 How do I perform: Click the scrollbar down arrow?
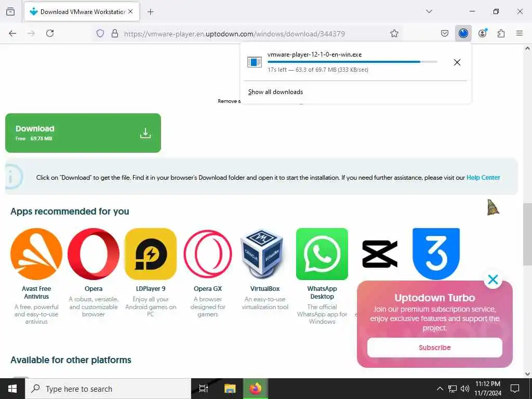coord(527,374)
